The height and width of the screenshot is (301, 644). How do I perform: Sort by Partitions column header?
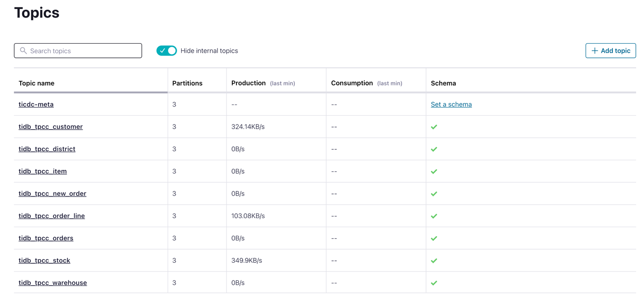coord(187,83)
